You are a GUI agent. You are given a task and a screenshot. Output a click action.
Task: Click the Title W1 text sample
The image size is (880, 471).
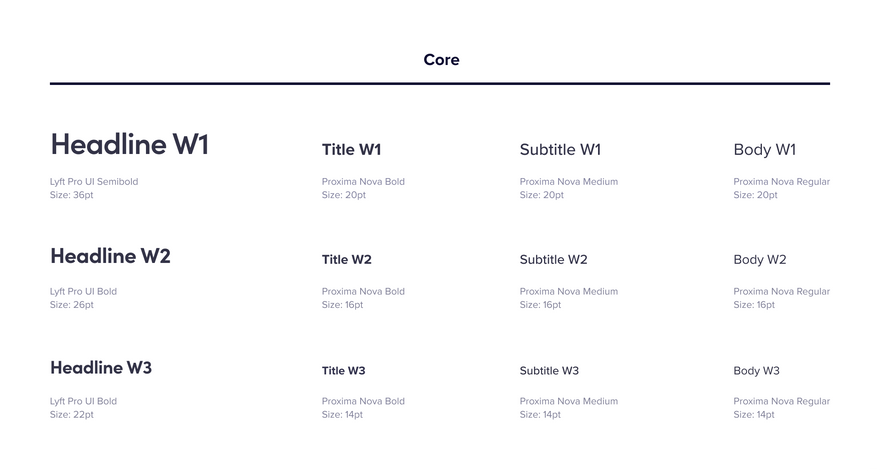[351, 149]
